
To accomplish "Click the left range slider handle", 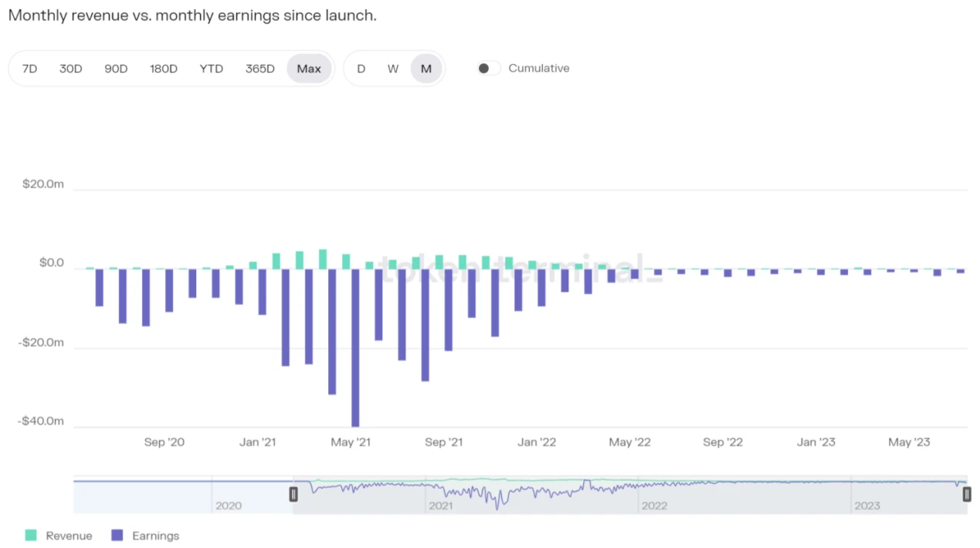I will tap(293, 494).
